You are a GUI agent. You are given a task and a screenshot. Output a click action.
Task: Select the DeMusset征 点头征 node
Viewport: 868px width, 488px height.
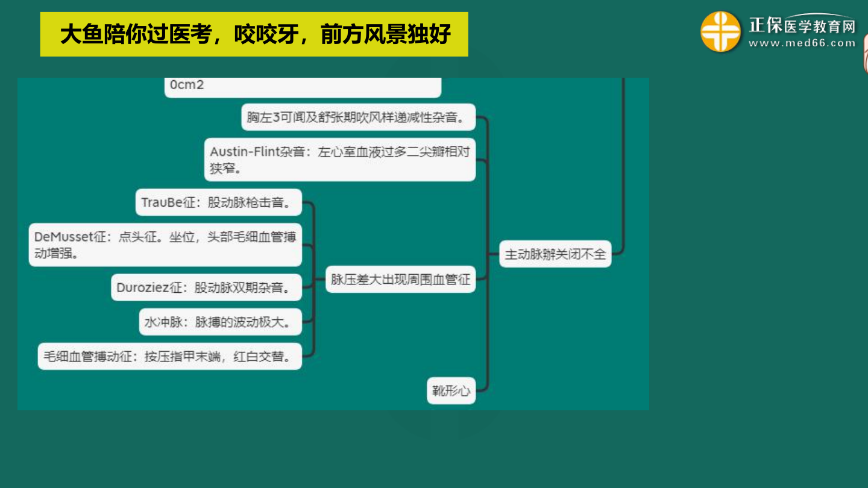pyautogui.click(x=165, y=245)
